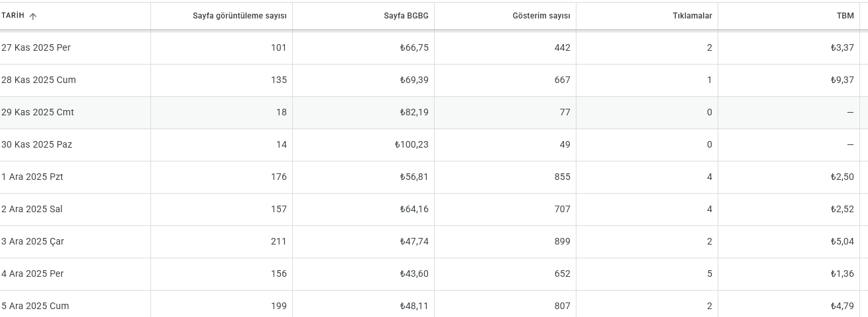Click the 5 Ara 2025 Cum date

(35, 306)
